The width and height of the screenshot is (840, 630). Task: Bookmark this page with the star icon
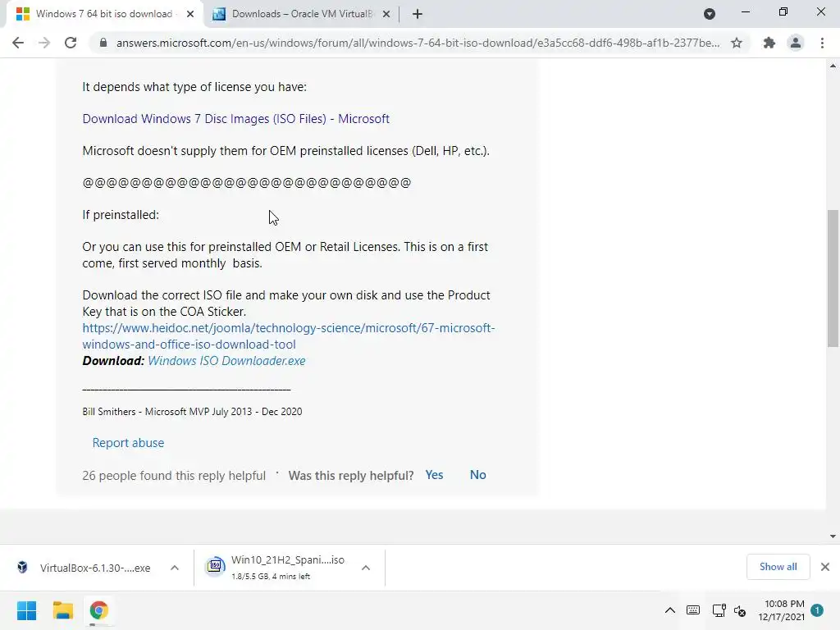tap(737, 43)
